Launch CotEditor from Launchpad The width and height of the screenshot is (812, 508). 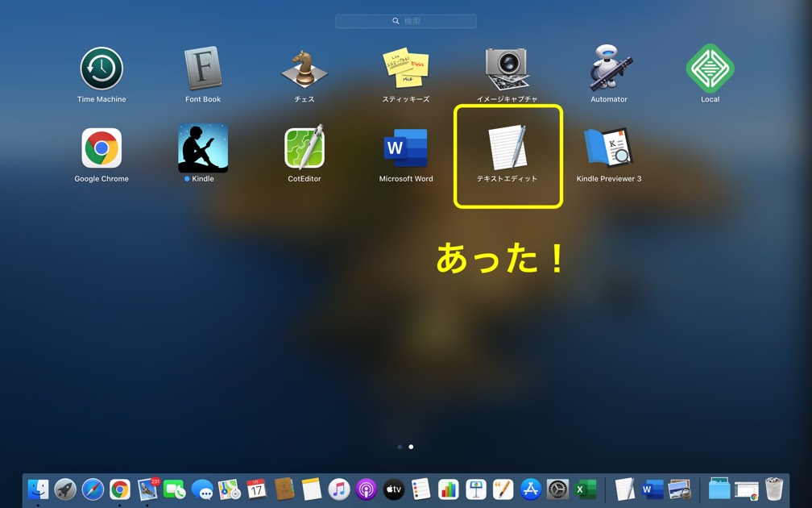(304, 148)
